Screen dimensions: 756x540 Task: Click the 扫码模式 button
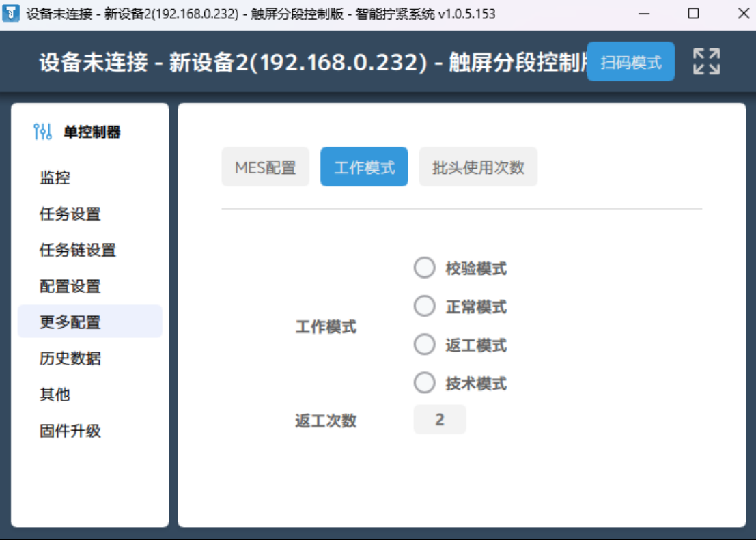point(630,61)
